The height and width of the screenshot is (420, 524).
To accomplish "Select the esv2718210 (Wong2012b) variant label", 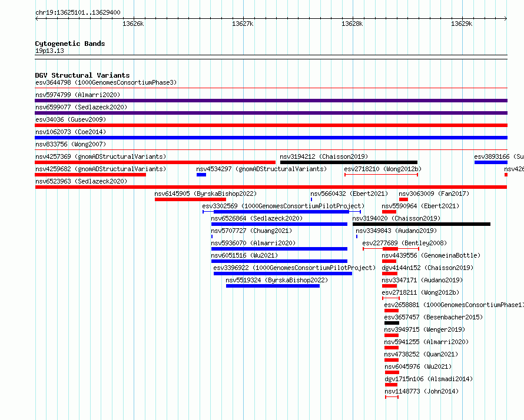I will [383, 169].
